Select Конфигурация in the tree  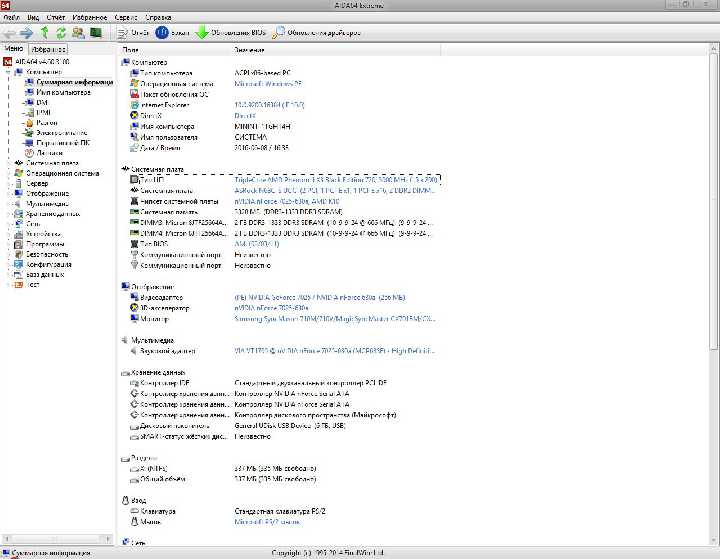[x=43, y=265]
